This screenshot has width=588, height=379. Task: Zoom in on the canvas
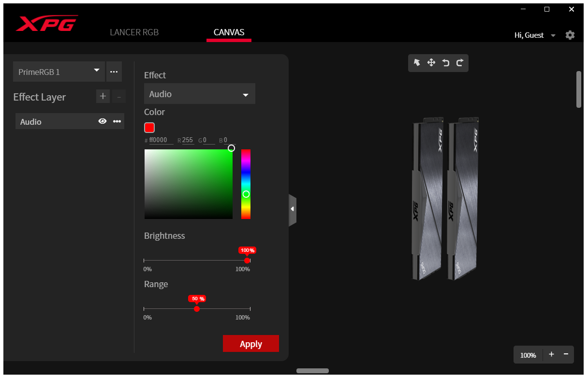[x=551, y=354]
